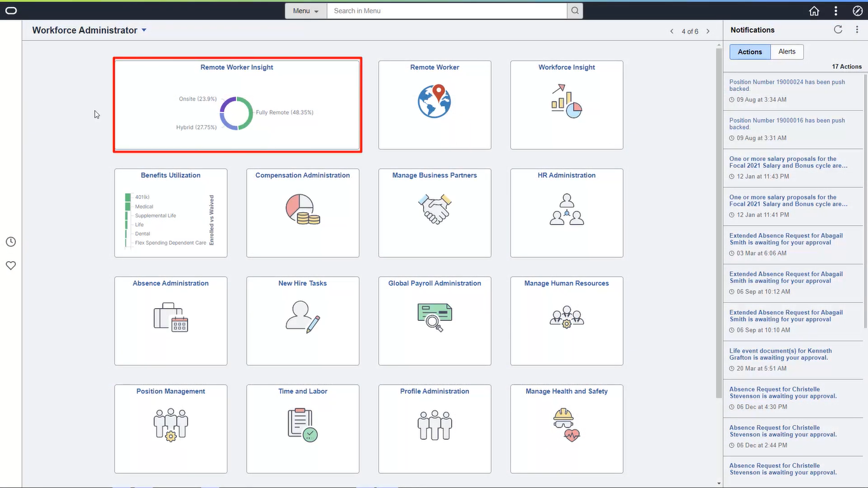868x488 pixels.
Task: Click the search magnifier icon
Action: pos(575,11)
